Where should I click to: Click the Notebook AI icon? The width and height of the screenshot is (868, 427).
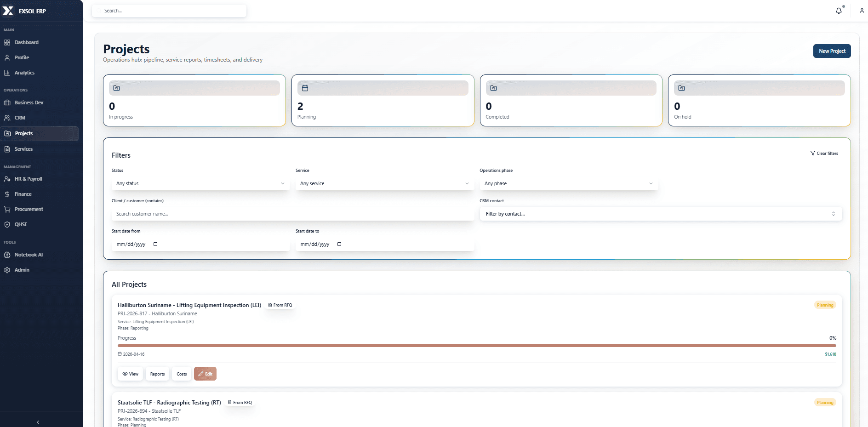coord(7,255)
